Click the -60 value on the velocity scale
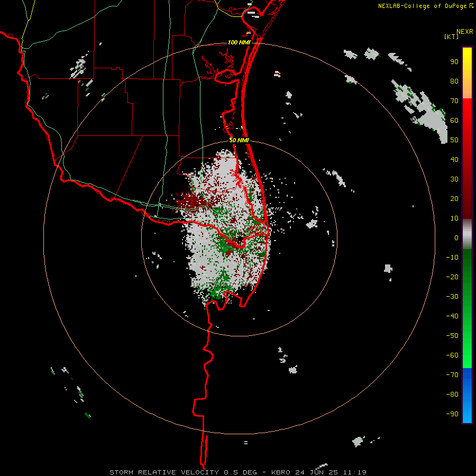Image resolution: width=476 pixels, height=476 pixels. (x=452, y=355)
